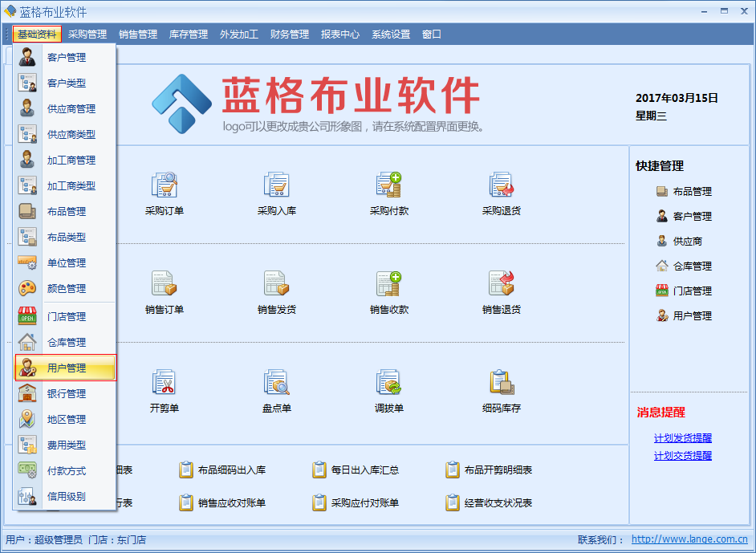
Task: Open the 采购订单 purchase order icon
Action: point(165,186)
